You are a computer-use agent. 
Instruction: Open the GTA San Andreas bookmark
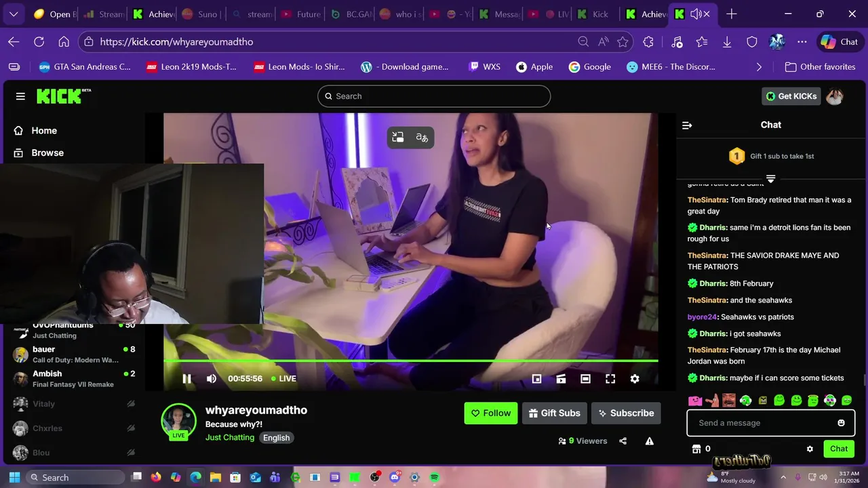pyautogui.click(x=85, y=67)
